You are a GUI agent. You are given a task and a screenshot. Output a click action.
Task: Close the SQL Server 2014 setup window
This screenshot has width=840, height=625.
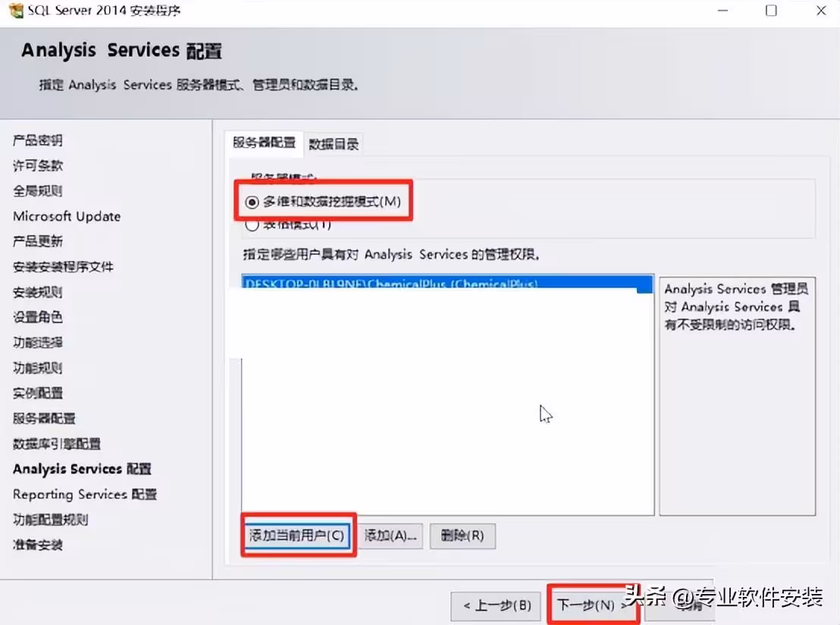pos(821,10)
